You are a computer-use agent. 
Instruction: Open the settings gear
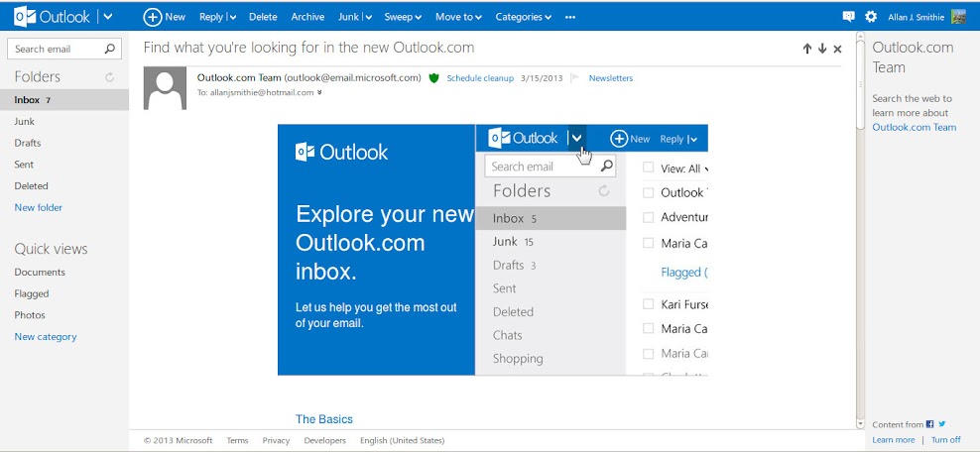[871, 17]
